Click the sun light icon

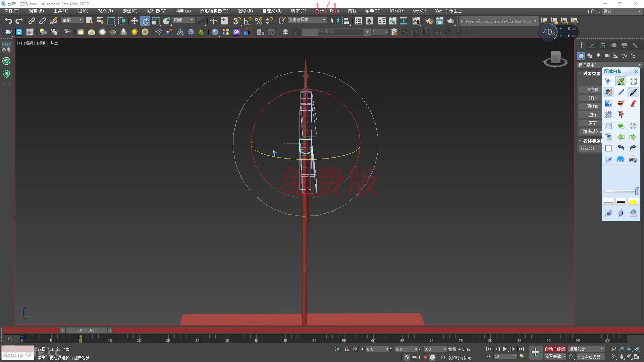tap(135, 32)
